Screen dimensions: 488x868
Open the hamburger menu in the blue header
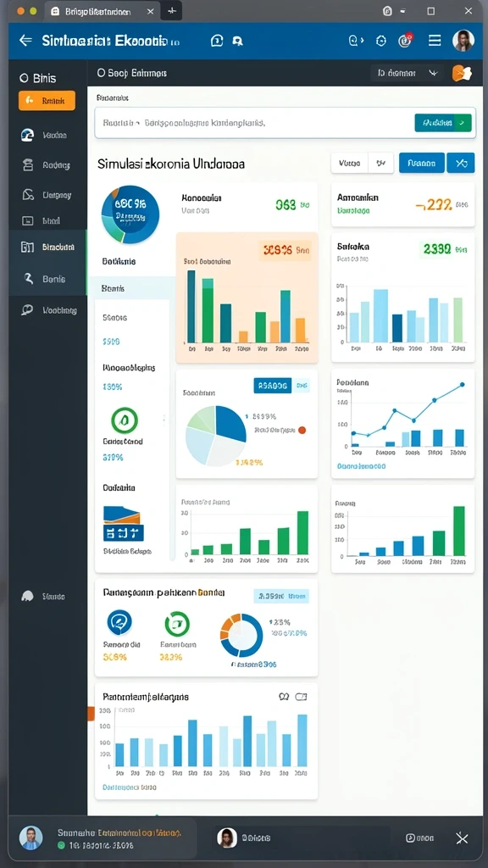[435, 41]
